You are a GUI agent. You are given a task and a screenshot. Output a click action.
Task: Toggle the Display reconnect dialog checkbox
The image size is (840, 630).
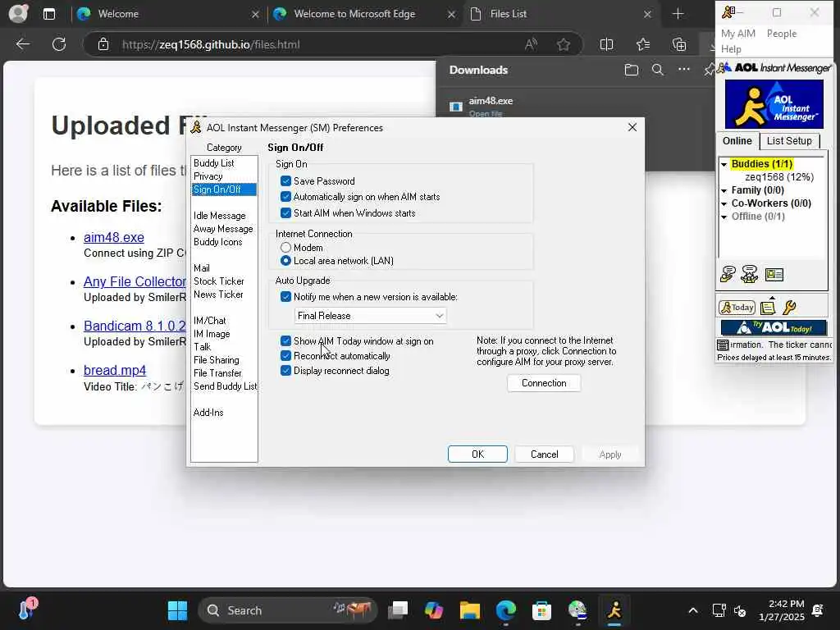click(285, 371)
